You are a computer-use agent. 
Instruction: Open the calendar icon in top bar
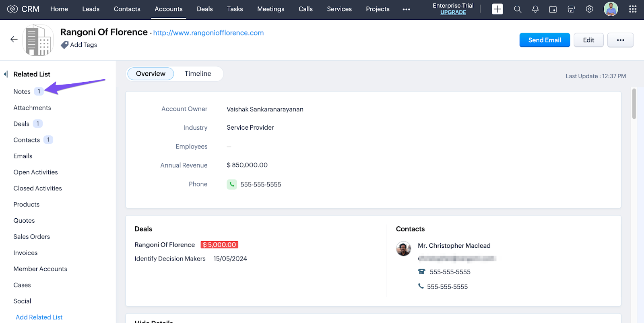[553, 9]
